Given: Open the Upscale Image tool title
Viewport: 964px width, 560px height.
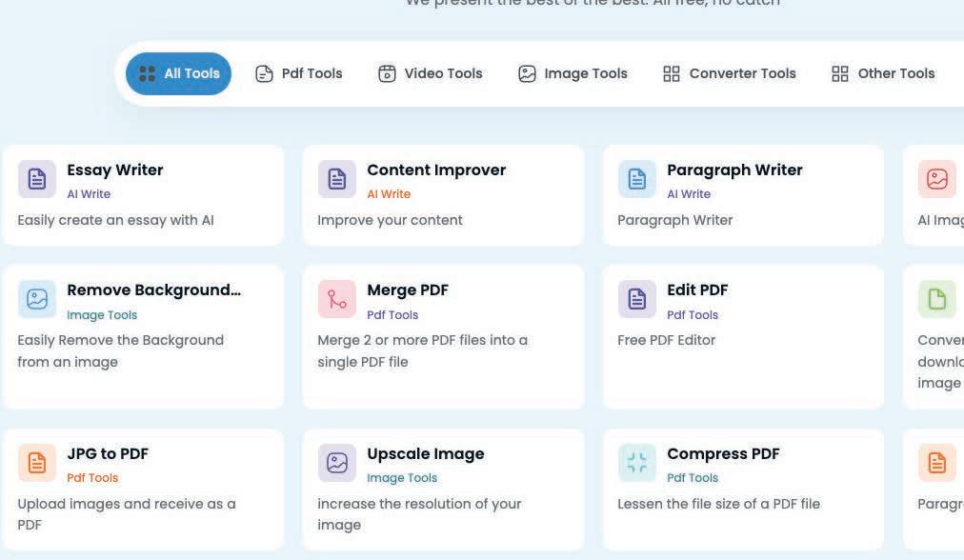Looking at the screenshot, I should 426,454.
